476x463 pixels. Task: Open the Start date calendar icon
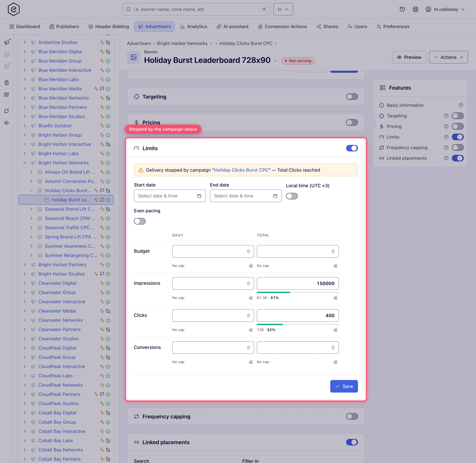tap(199, 196)
